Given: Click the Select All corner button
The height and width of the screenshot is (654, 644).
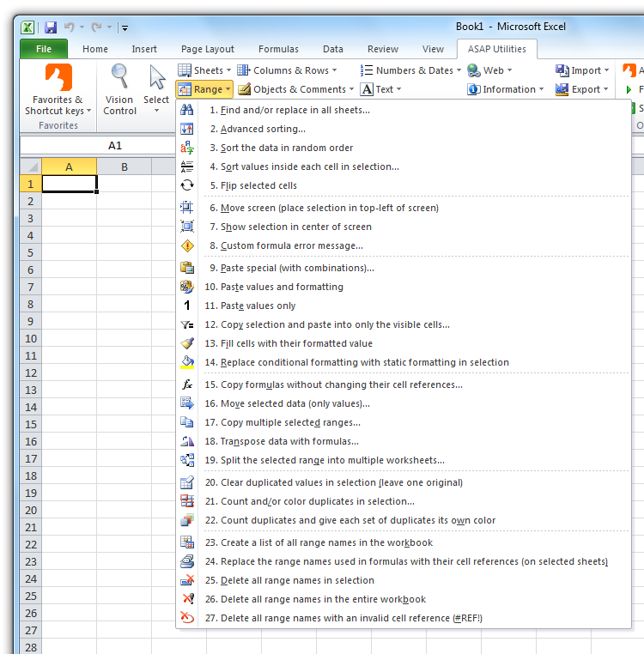Looking at the screenshot, I should pos(30,167).
